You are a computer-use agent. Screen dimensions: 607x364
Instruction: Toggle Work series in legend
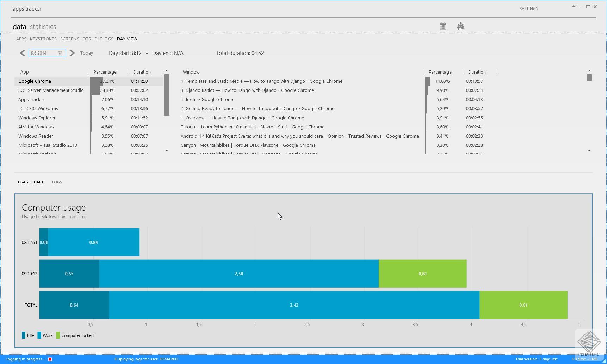[x=45, y=335]
